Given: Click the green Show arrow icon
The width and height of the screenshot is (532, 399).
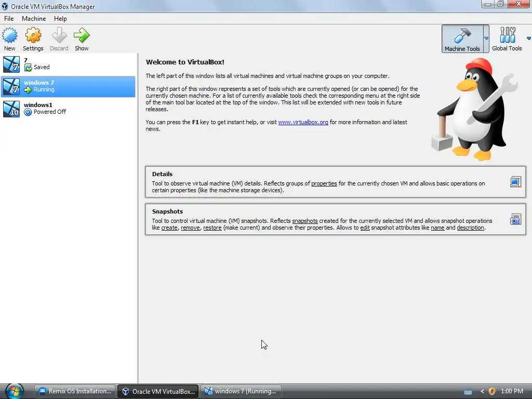Looking at the screenshot, I should [x=82, y=35].
